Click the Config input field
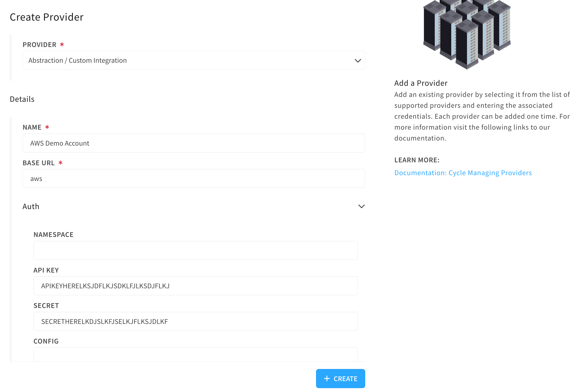Screen dimensions: 586x392 pos(196,354)
